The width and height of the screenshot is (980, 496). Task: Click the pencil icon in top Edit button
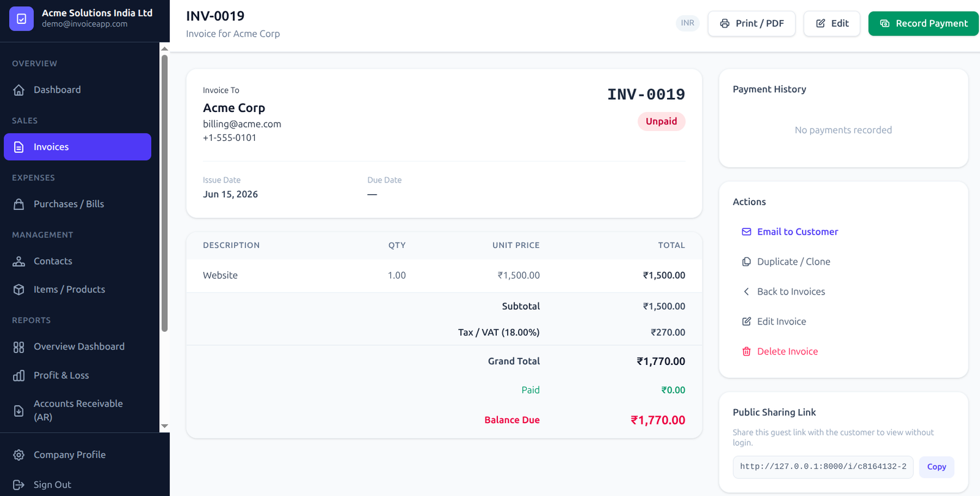pos(821,23)
